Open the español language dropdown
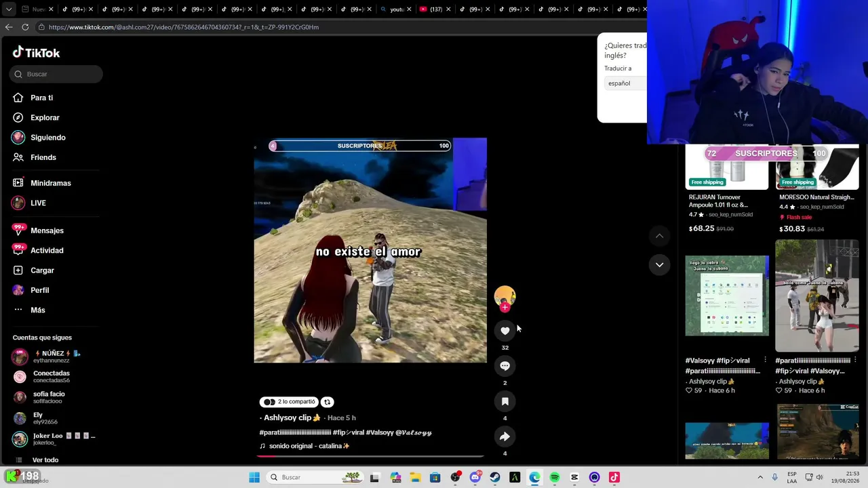The image size is (868, 488). [626, 83]
